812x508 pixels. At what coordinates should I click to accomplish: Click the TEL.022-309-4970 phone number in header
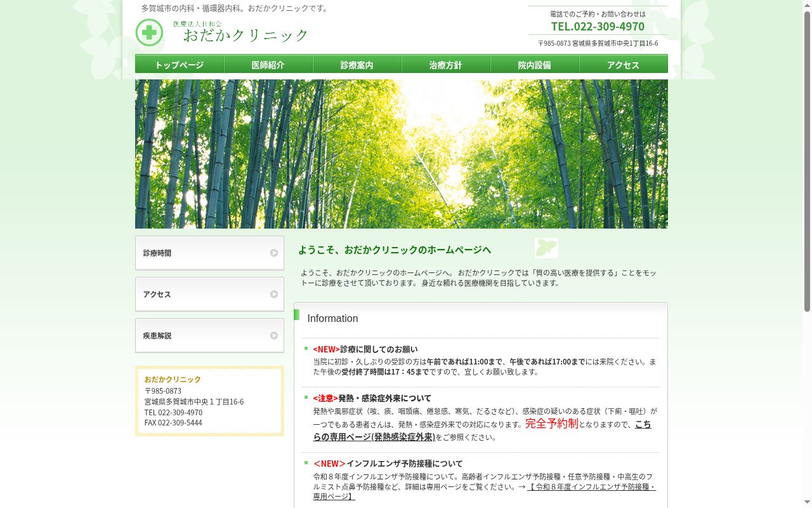[x=598, y=26]
